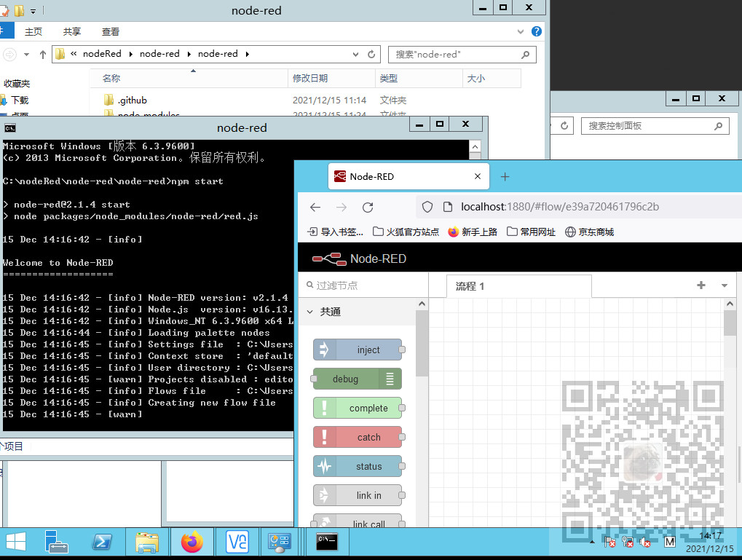Switch to command prompt taskbar item
This screenshot has width=742, height=560.
[x=326, y=542]
